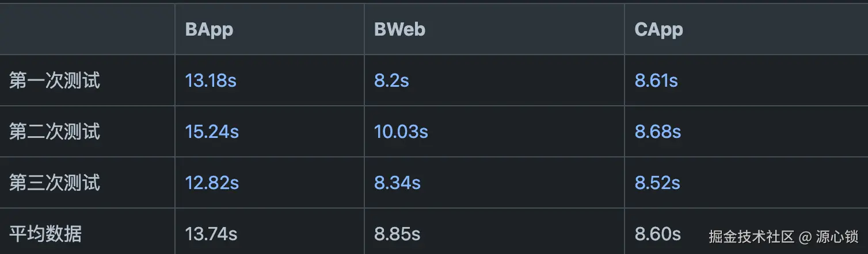Select the BWeb column header
The height and width of the screenshot is (254, 868).
399,30
